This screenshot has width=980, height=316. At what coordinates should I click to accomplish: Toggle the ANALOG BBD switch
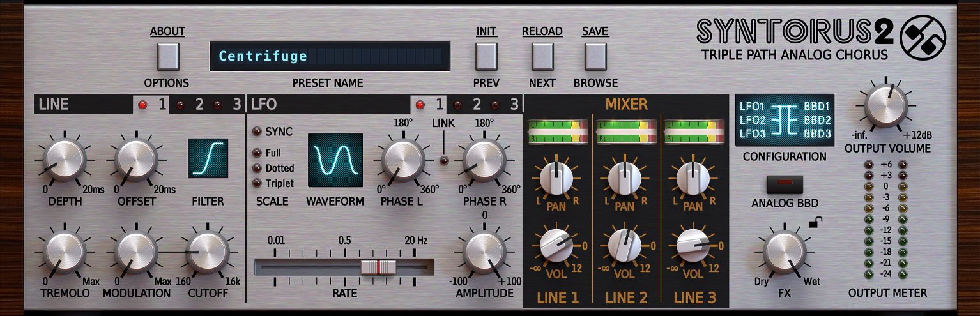[785, 184]
